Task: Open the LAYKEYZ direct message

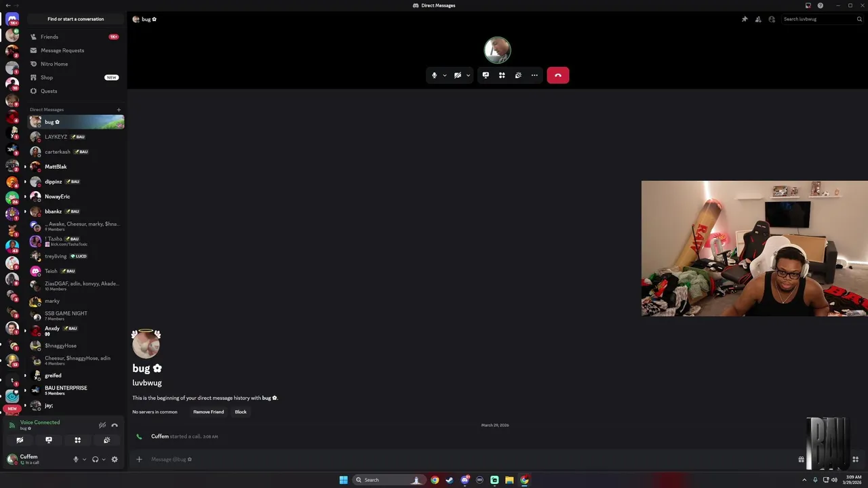Action: [75, 137]
